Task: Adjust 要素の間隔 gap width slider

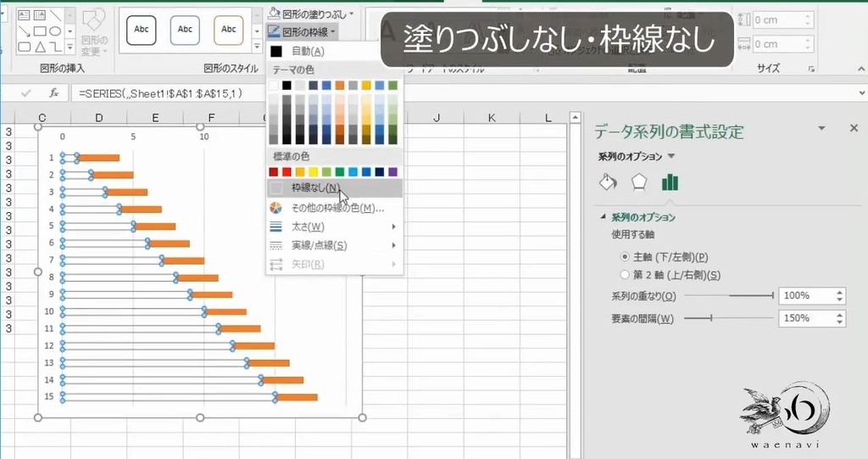Action: 711,317
